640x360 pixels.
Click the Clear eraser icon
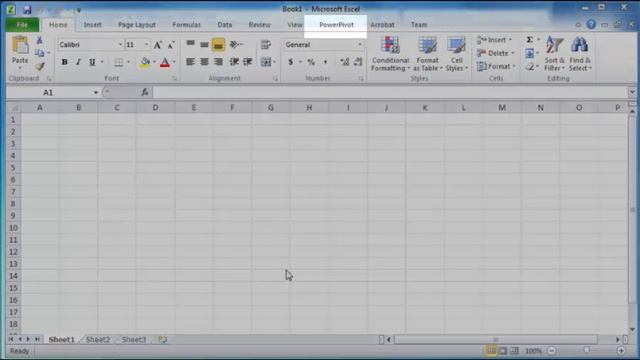(529, 67)
